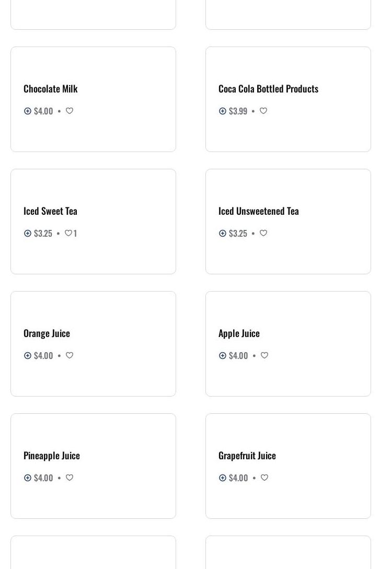Heart the Grapefruit Juice item
392x569 pixels.
(x=264, y=478)
